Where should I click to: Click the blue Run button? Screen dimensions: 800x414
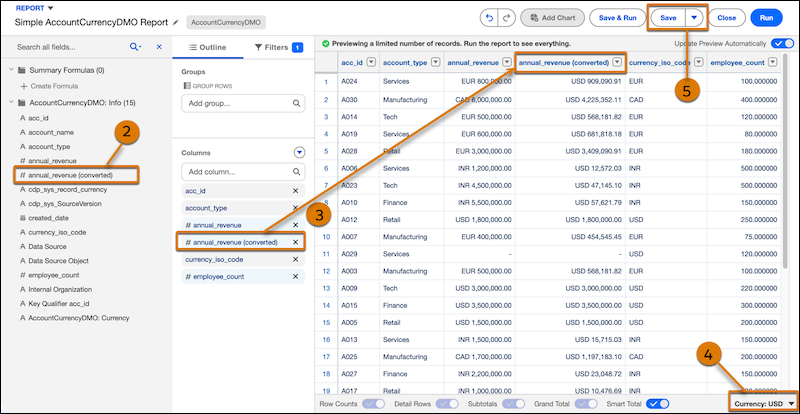tap(766, 18)
